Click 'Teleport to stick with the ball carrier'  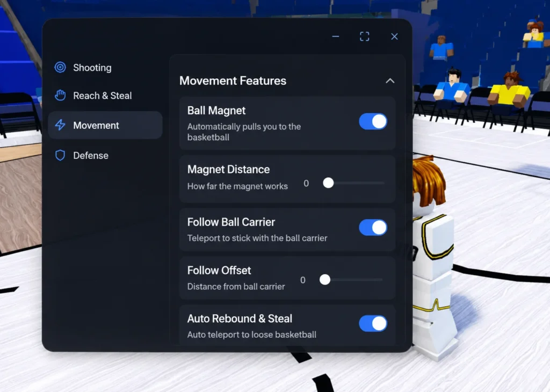[x=257, y=238]
